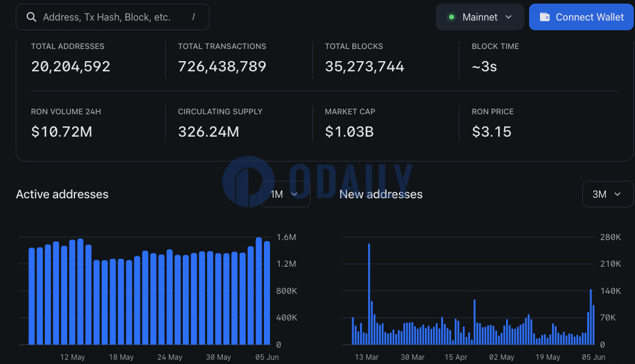This screenshot has width=635, height=364.
Task: Click the 13 Mar axis label
Action: [366, 357]
